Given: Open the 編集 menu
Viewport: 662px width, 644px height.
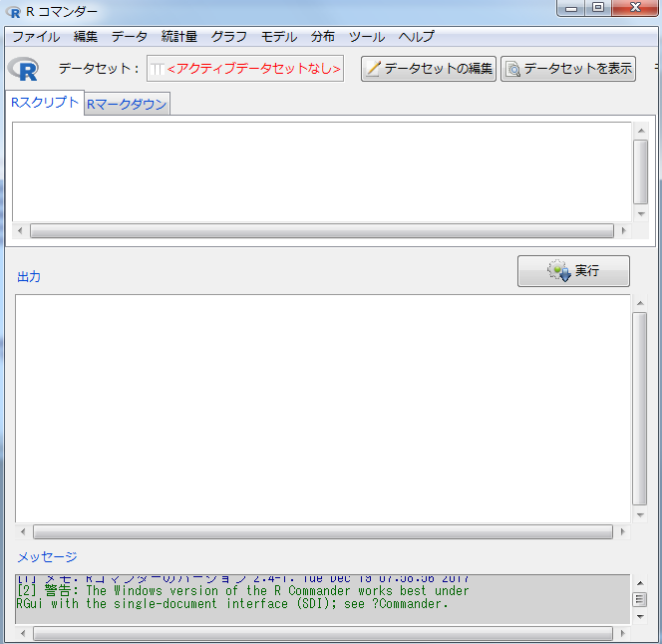Looking at the screenshot, I should [x=86, y=37].
